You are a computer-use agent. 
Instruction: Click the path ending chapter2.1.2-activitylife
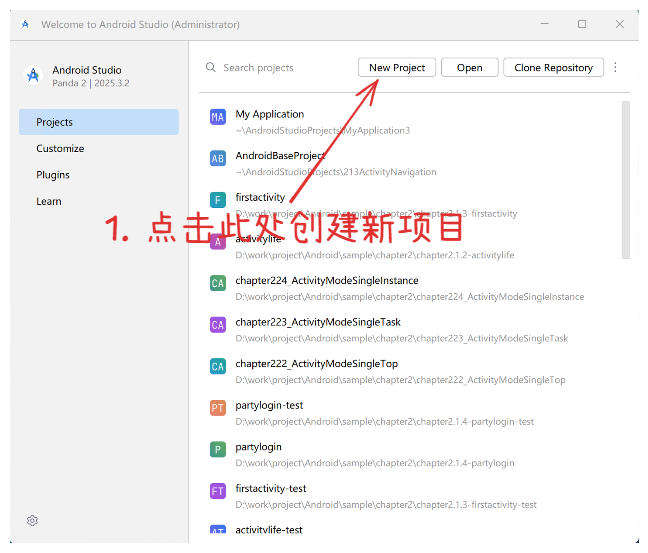[x=375, y=255]
